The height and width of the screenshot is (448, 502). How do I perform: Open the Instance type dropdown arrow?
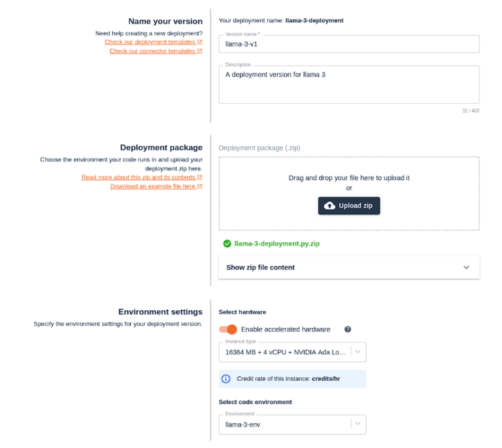click(358, 352)
